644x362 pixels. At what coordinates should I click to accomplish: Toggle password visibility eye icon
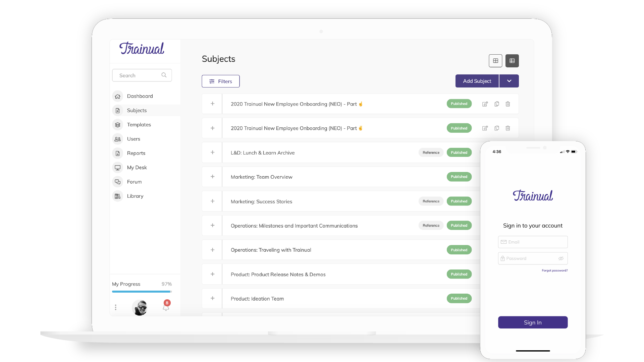click(561, 258)
